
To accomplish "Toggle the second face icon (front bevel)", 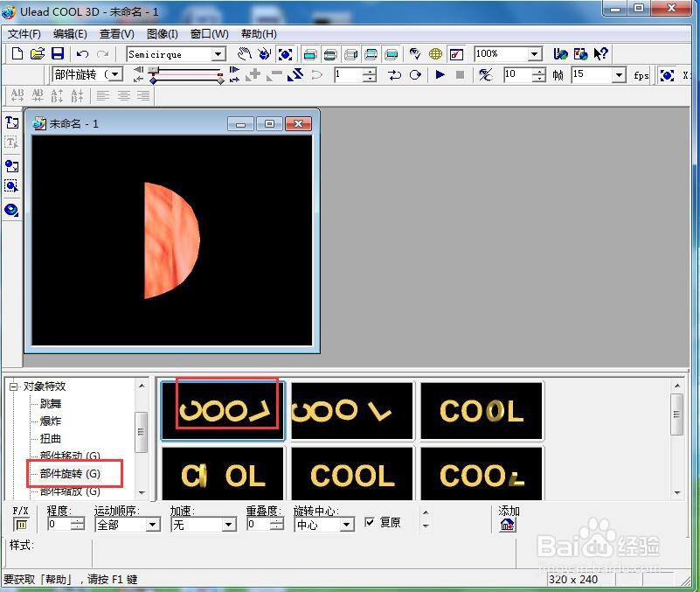I will pyautogui.click(x=330, y=54).
